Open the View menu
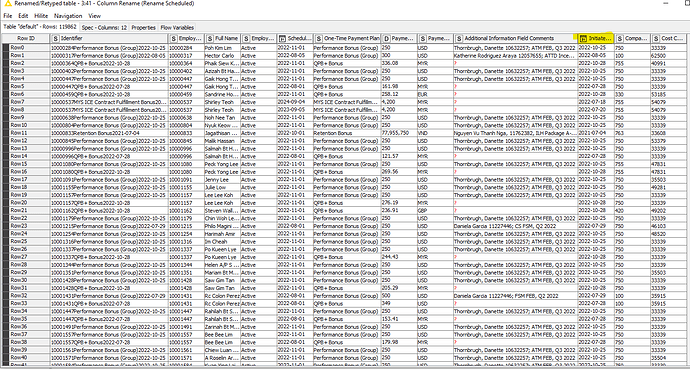This screenshot has width=690, height=369. [95, 16]
